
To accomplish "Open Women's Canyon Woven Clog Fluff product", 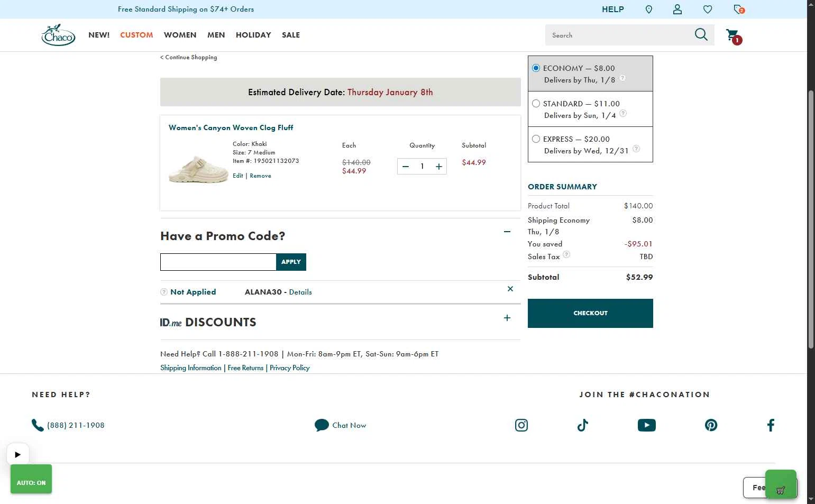I will (x=231, y=127).
